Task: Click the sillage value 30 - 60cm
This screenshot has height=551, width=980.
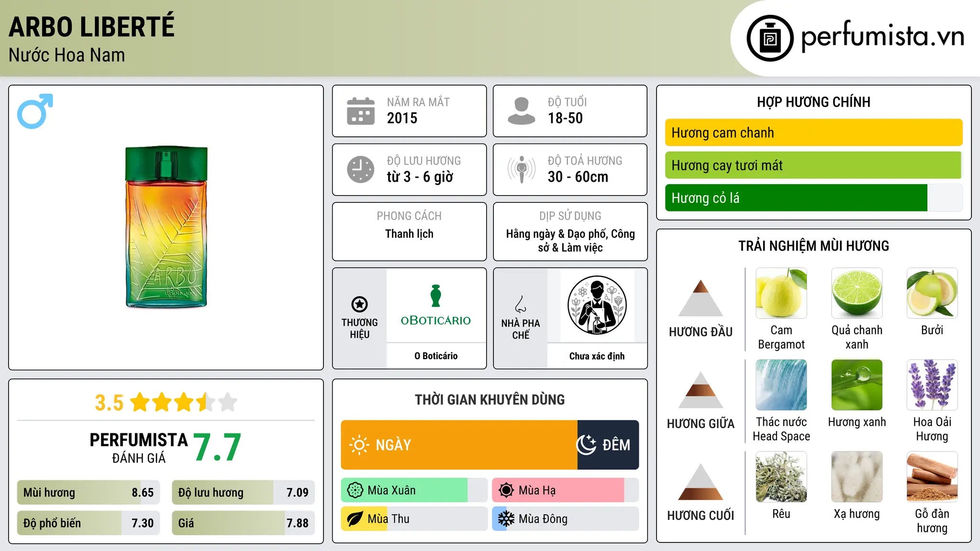Action: (x=578, y=177)
